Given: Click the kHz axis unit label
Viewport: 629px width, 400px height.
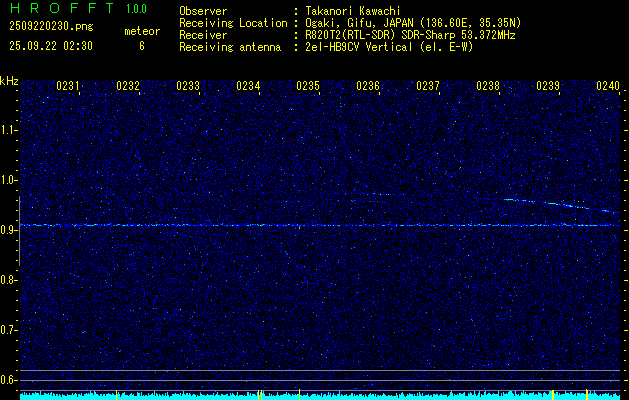Looking at the screenshot, I should click(x=9, y=82).
